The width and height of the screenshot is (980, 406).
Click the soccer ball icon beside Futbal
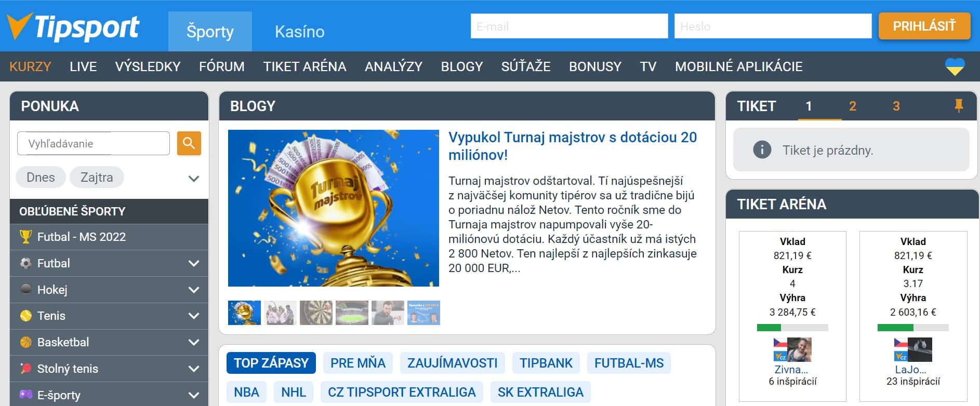click(x=25, y=263)
